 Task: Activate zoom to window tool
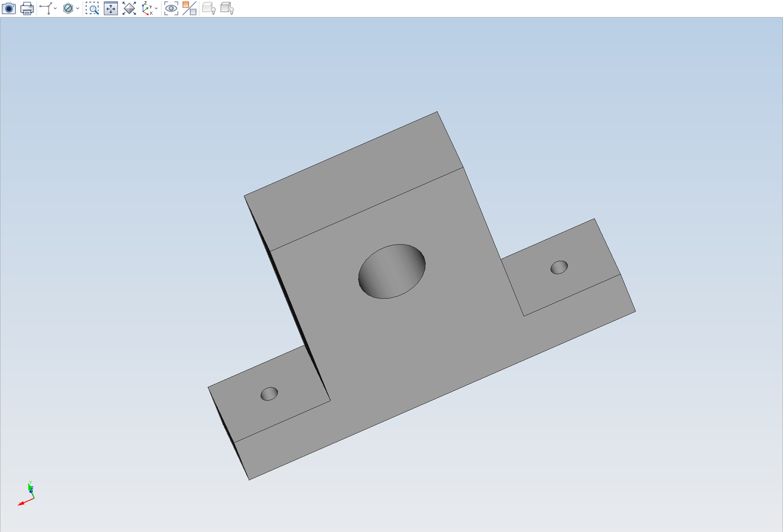click(x=92, y=8)
